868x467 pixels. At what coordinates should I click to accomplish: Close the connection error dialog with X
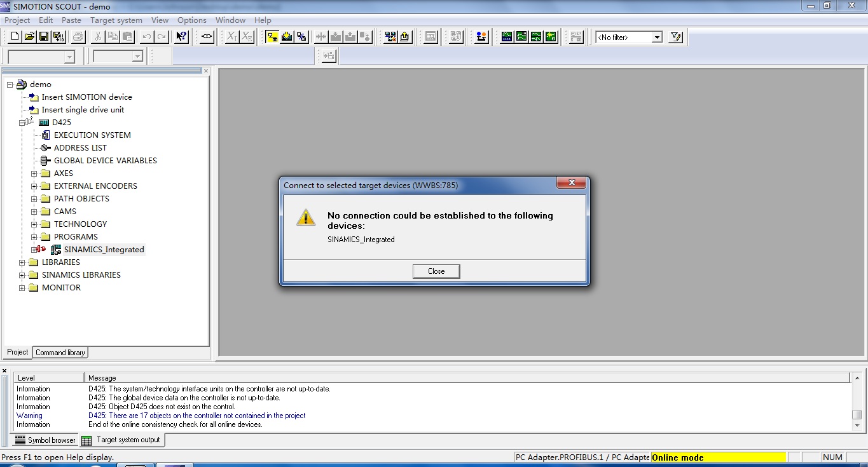tap(571, 184)
